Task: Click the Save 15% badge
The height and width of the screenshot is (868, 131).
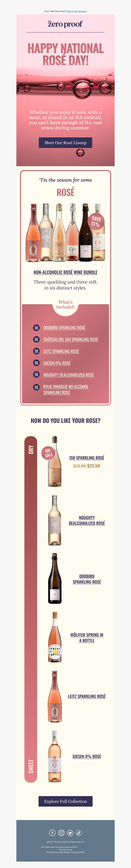Action: (96, 221)
